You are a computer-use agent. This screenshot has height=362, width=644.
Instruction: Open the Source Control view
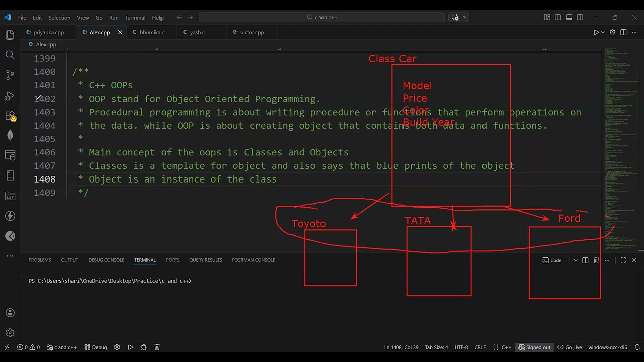tap(10, 75)
